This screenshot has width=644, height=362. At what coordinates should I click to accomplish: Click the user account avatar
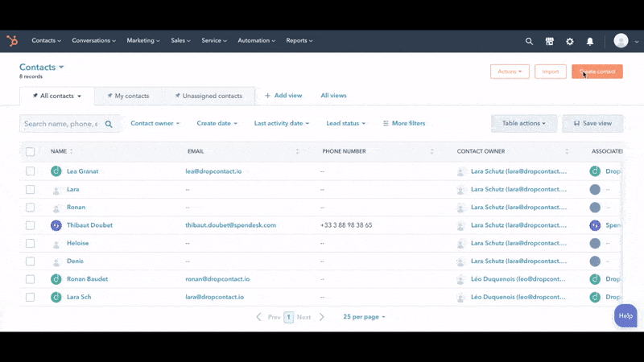pos(621,41)
